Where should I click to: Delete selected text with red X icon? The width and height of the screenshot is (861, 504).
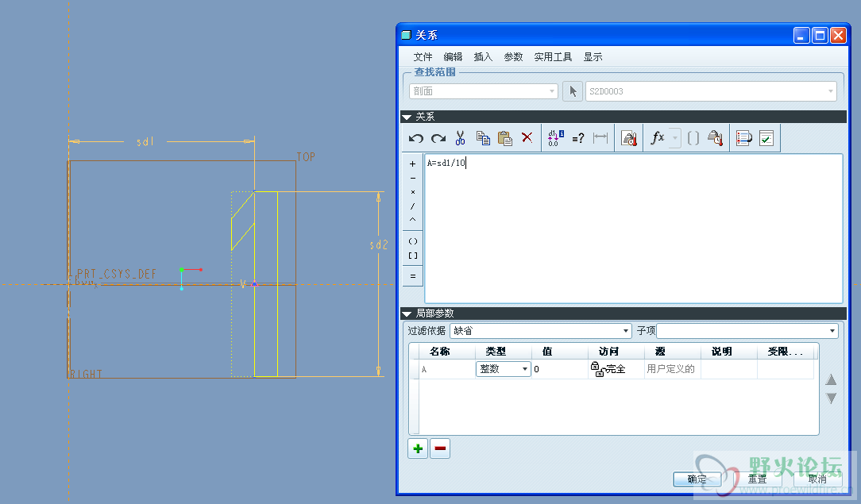coord(527,137)
